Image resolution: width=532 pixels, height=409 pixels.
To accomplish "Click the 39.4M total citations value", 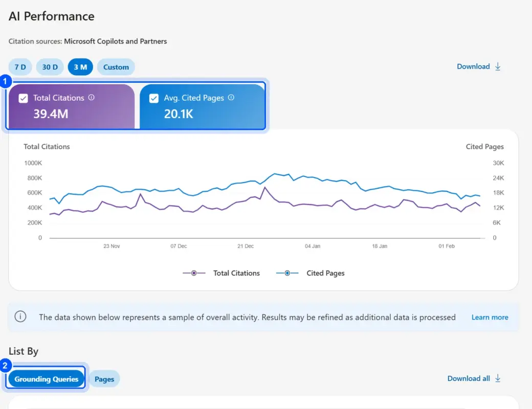I will tap(51, 114).
